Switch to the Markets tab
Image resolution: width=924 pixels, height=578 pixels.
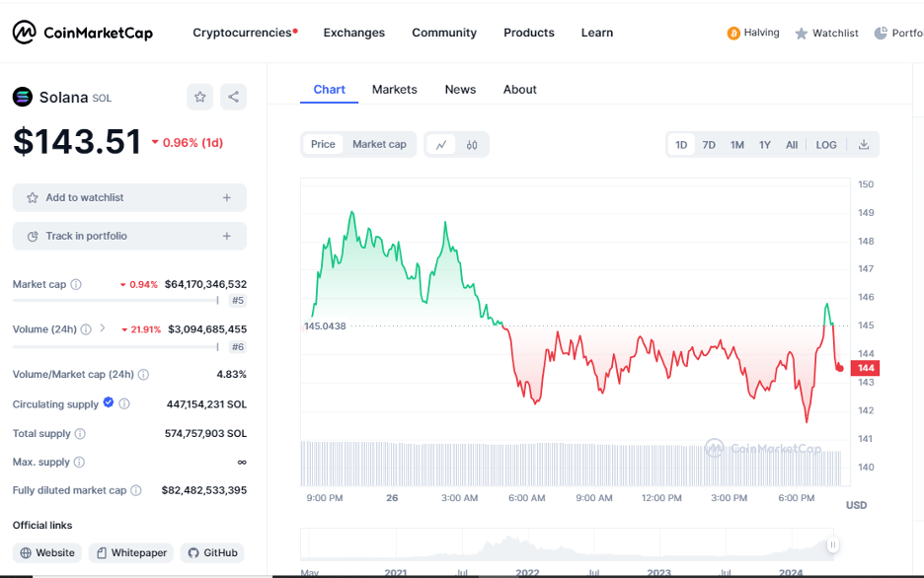[395, 90]
